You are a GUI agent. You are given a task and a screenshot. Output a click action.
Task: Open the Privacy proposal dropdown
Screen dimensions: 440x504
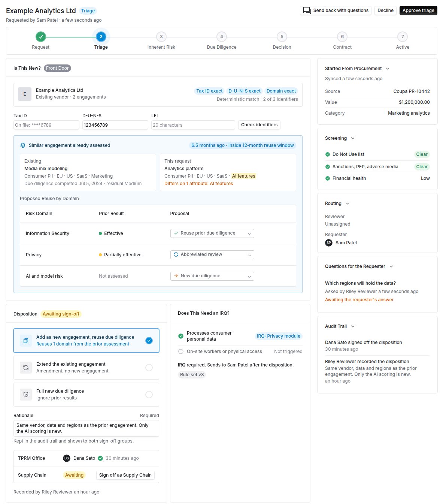click(212, 255)
